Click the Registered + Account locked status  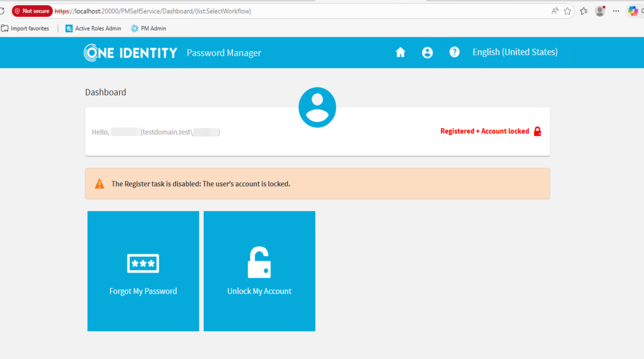484,131
